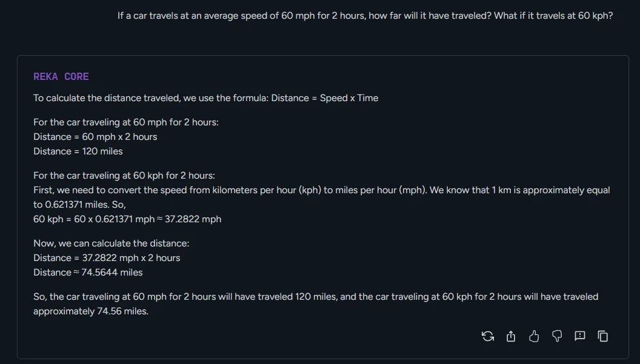Report an issue with the feedback icon
Image resolution: width=640 pixels, height=364 pixels.
click(x=580, y=336)
